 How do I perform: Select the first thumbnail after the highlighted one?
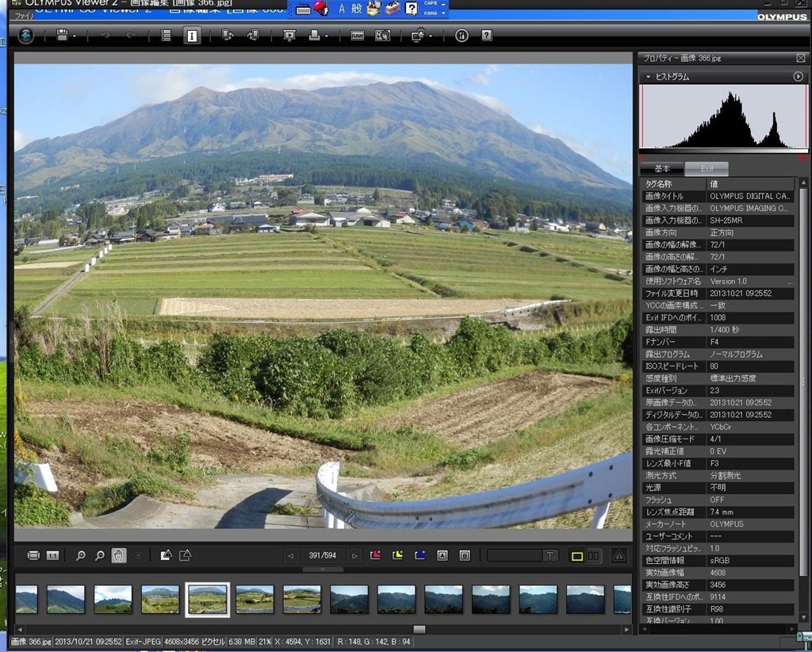click(255, 600)
